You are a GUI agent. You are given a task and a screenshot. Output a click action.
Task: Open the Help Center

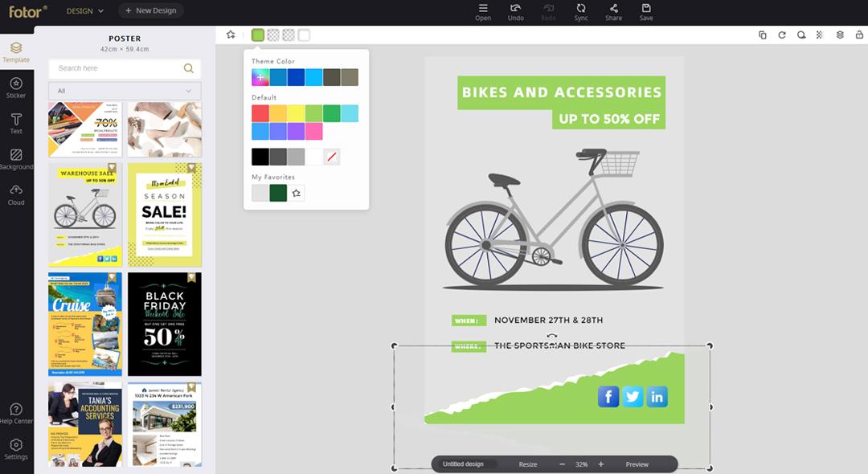pyautogui.click(x=16, y=414)
